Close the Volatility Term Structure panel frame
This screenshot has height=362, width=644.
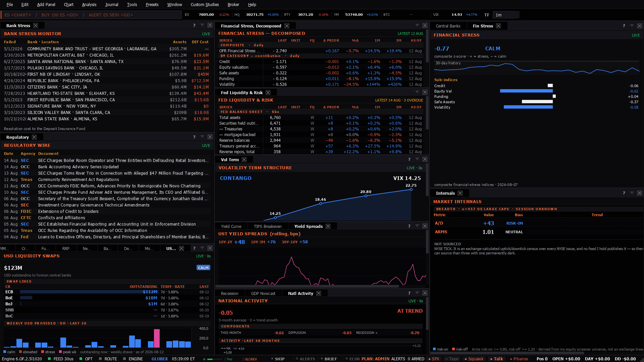pyautogui.click(x=425, y=160)
